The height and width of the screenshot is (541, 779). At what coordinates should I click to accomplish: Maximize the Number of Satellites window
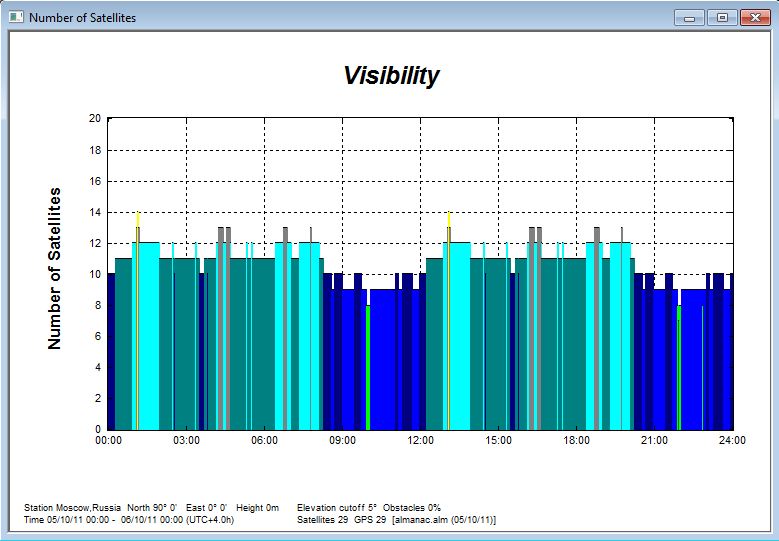pos(720,17)
